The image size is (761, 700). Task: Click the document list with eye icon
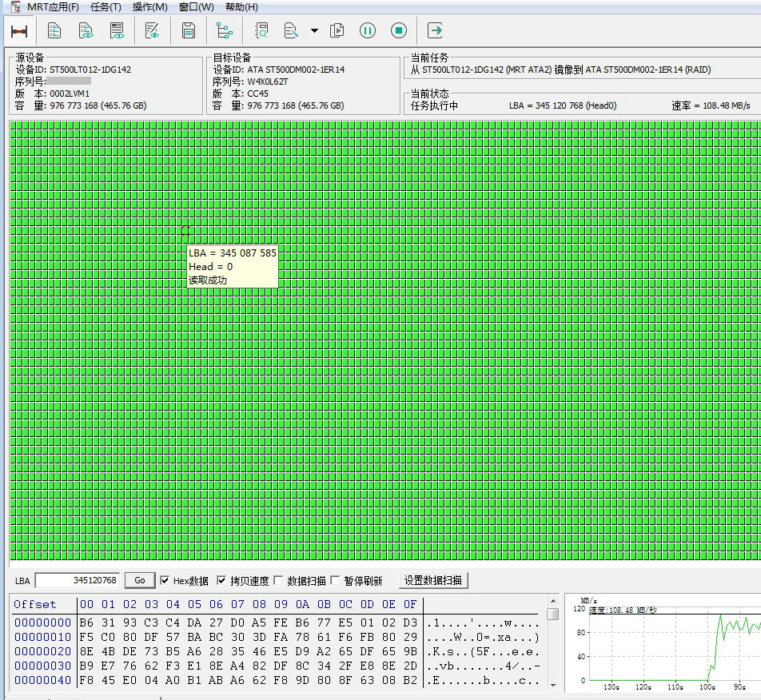(x=86, y=30)
